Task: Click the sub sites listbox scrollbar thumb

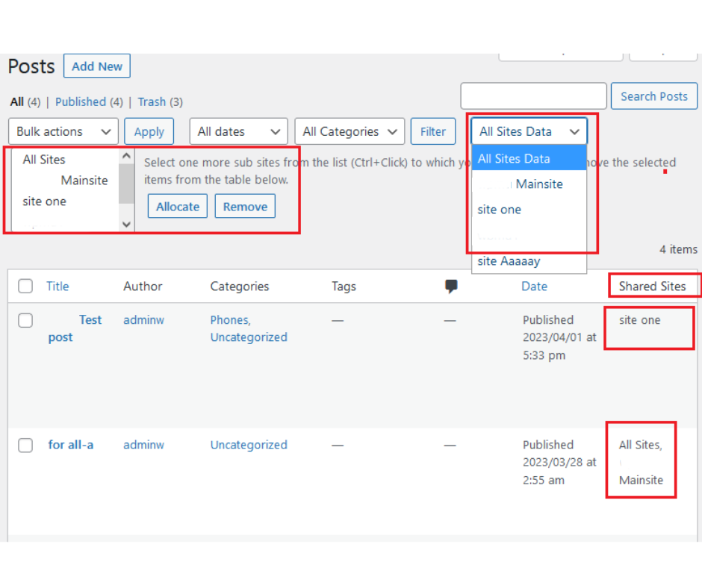Action: (x=127, y=184)
